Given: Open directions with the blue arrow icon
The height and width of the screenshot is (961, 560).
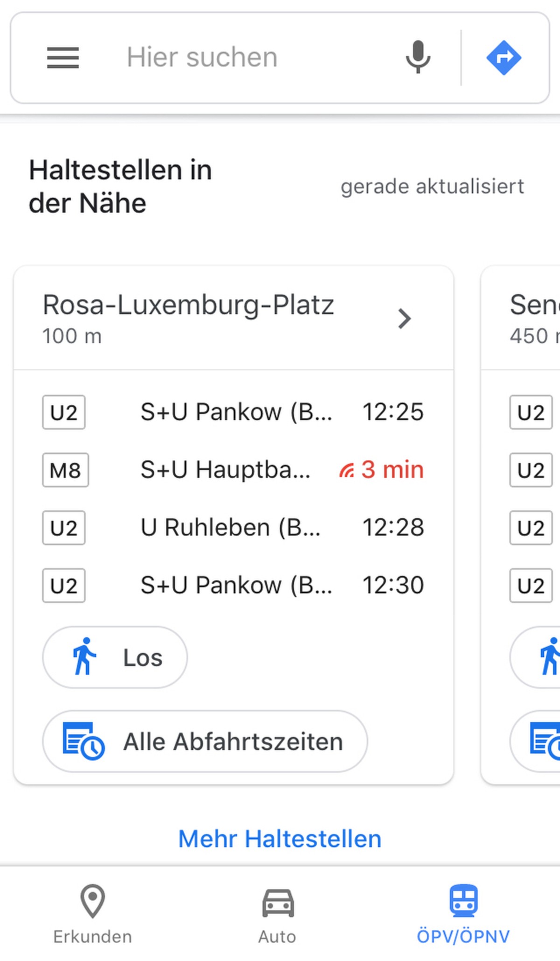Looking at the screenshot, I should coord(504,58).
